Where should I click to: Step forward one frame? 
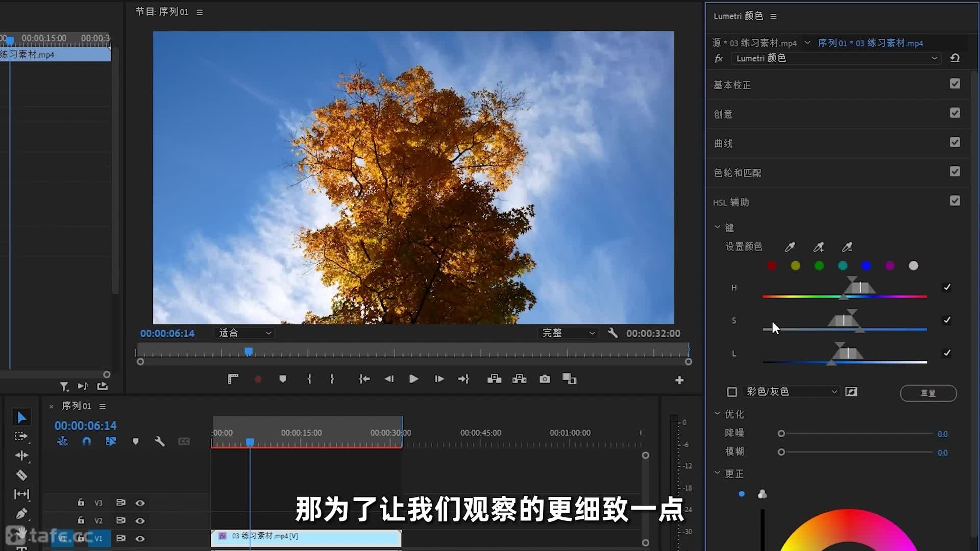pyautogui.click(x=439, y=379)
